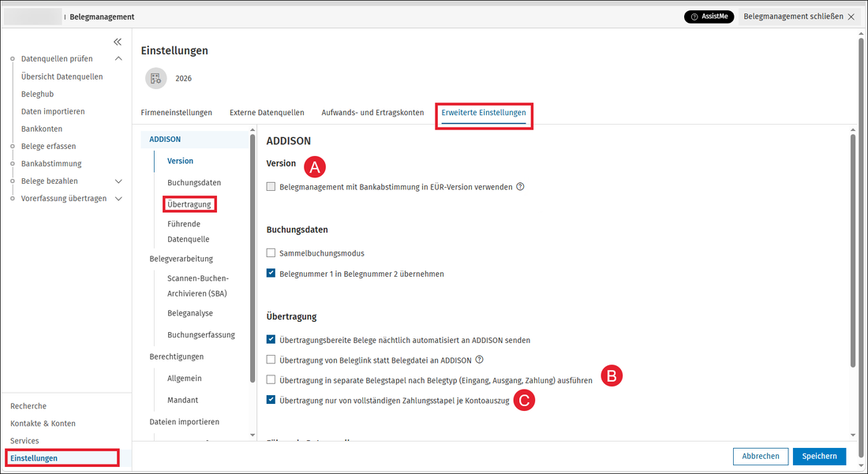Click the company settings icon beside 2026
This screenshot has width=868, height=474.
(x=156, y=79)
